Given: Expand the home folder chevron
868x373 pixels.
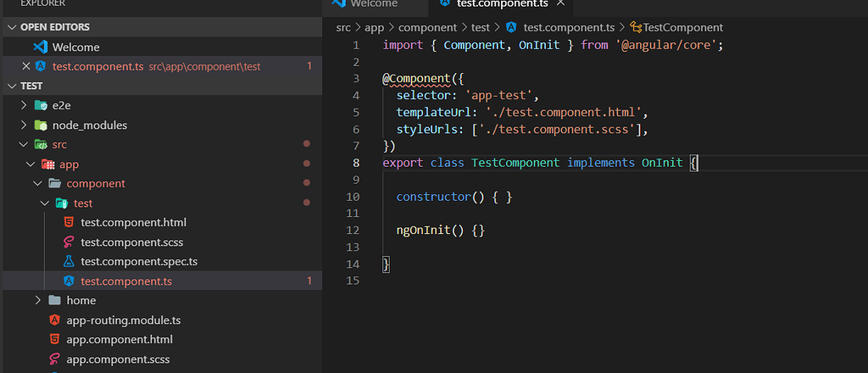Looking at the screenshot, I should [x=37, y=300].
